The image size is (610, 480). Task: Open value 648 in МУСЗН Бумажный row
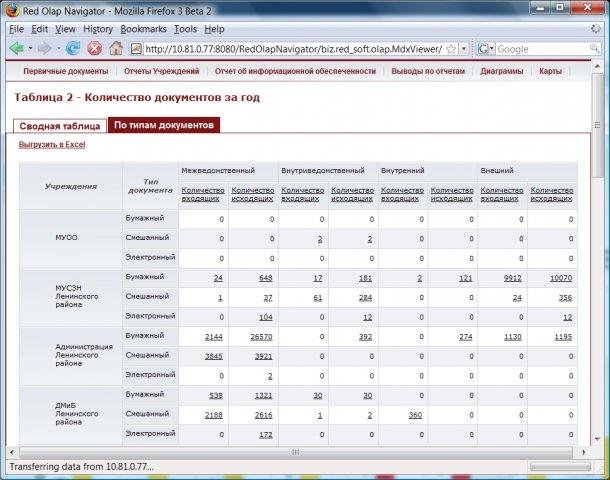click(266, 278)
